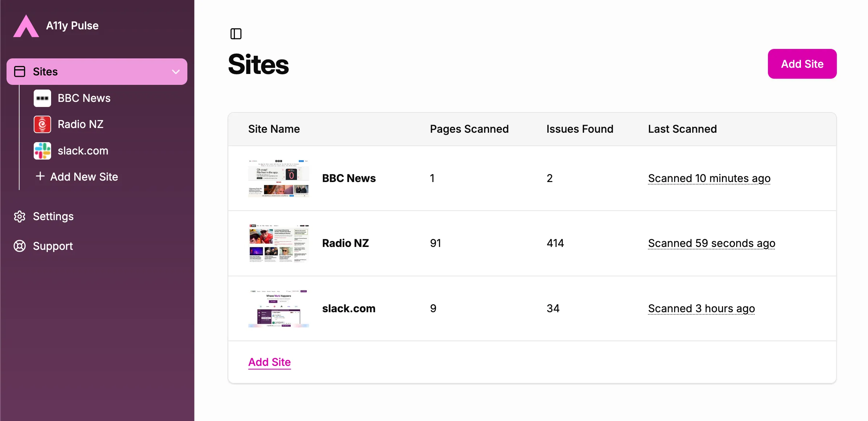Click the A11y Pulse logo icon
Screen dimensions: 868x421
tap(26, 26)
